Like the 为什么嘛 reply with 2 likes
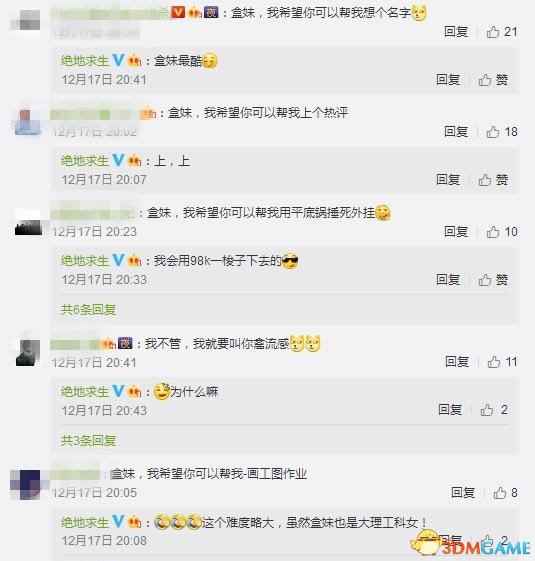Screen dimensions: 535x561 click(x=494, y=410)
